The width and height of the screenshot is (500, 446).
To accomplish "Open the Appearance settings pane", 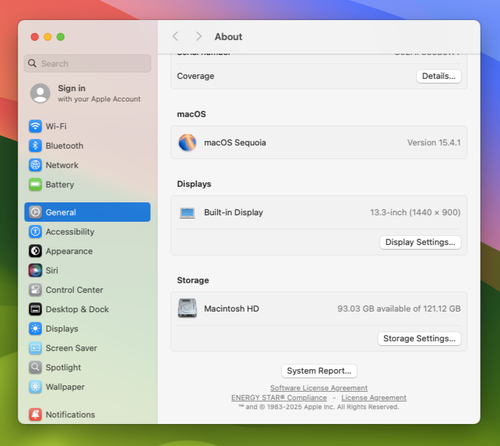I will [x=87, y=251].
